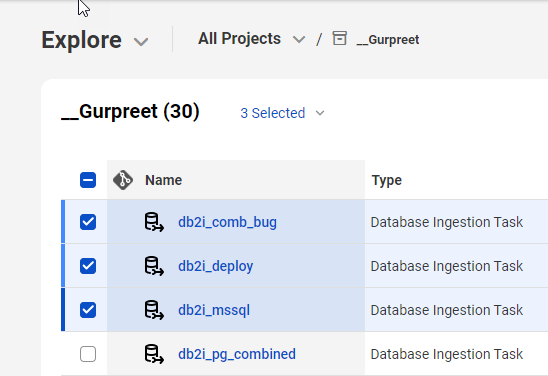Open the db2i_pg_combined task link

click(237, 354)
